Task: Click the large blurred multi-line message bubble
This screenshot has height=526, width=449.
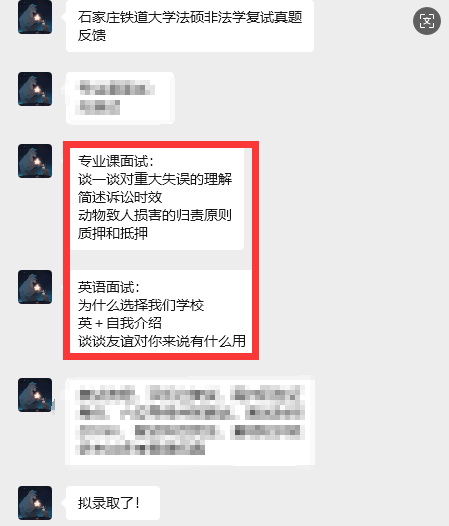Action: (190, 422)
